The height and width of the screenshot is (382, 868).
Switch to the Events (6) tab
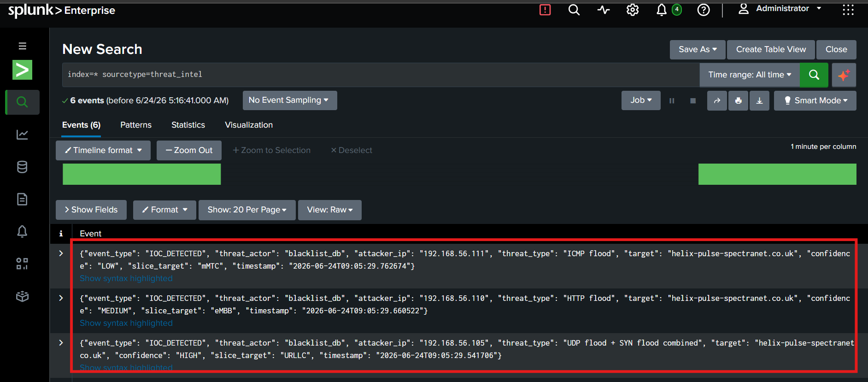[81, 125]
